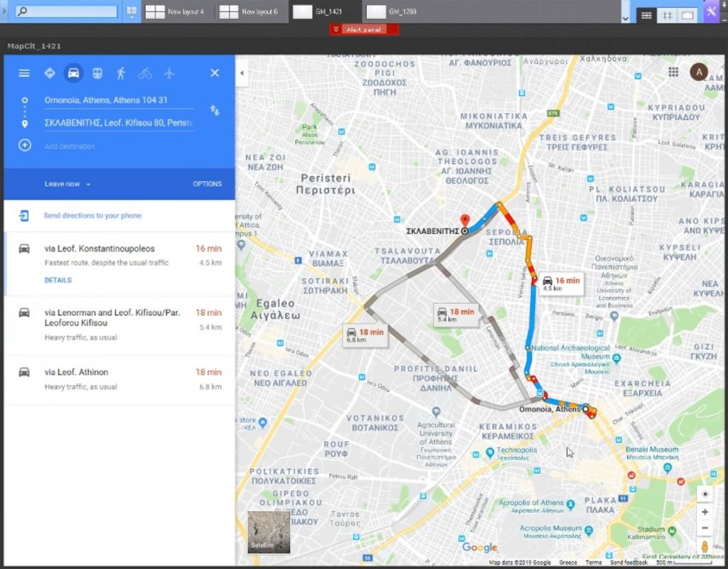This screenshot has height=569, width=728.
Task: Open the tools wrench icon in top bar
Action: [711, 11]
